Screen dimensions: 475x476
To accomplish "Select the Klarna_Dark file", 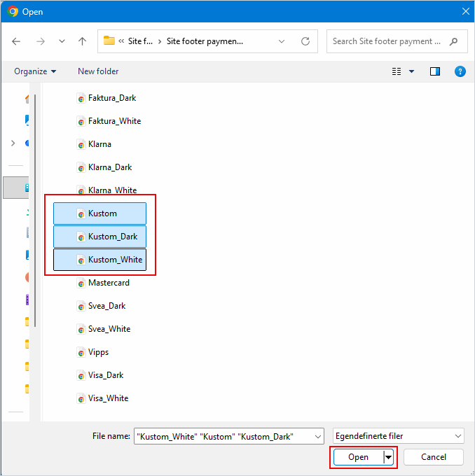I will click(x=109, y=167).
